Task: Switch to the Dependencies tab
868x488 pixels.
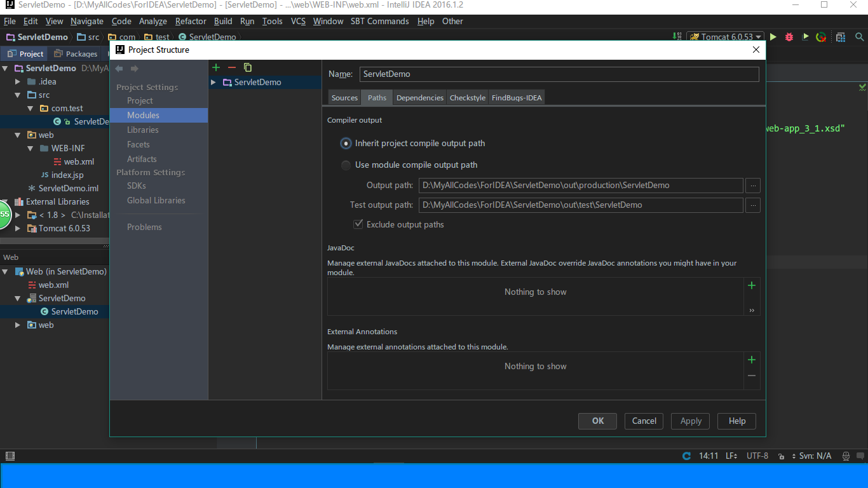Action: click(420, 97)
